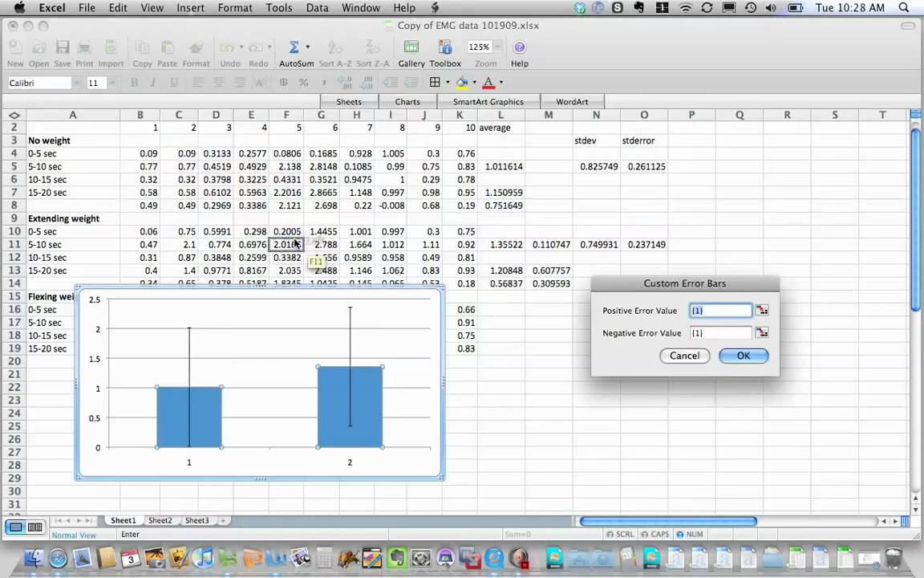Open the 125% zoom dropdown

(x=498, y=47)
